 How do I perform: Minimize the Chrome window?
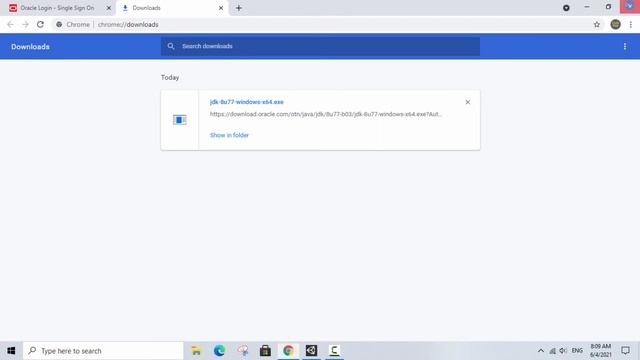tap(587, 7)
